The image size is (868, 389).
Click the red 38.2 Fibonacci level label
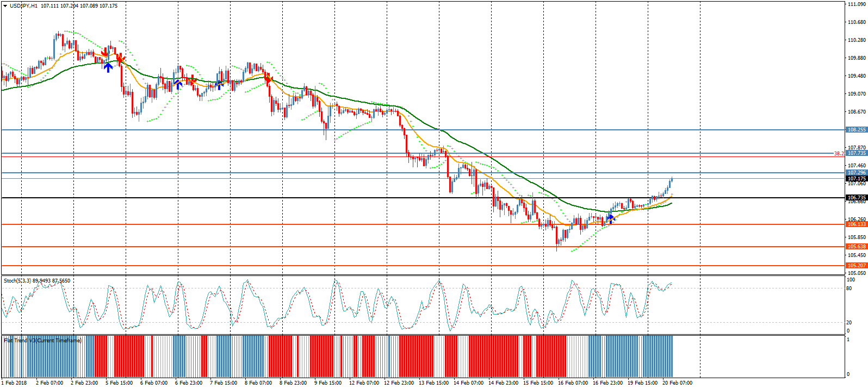pos(839,154)
